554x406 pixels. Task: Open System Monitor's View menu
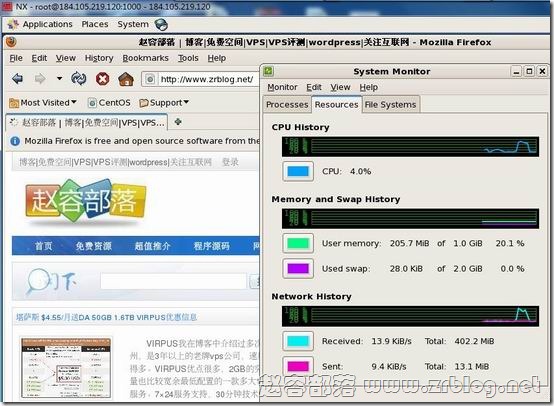(340, 87)
